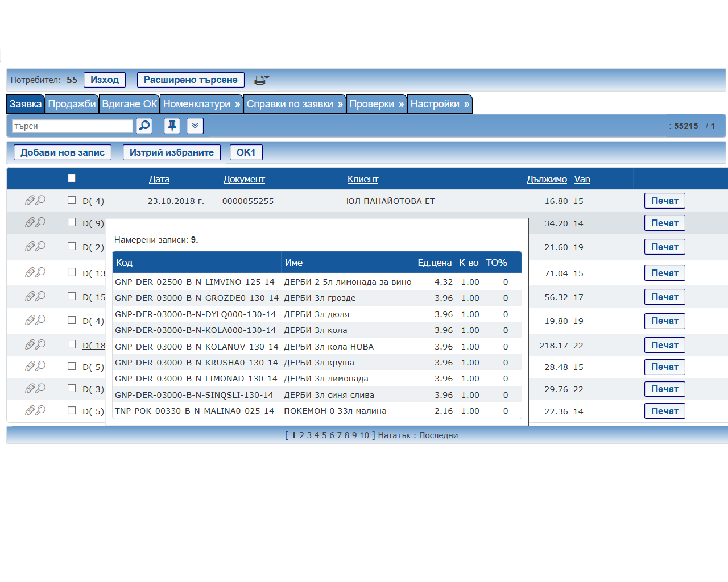Toggle the select-all checkbox in the table header
Image resolution: width=728 pixels, height=582 pixels.
click(72, 178)
